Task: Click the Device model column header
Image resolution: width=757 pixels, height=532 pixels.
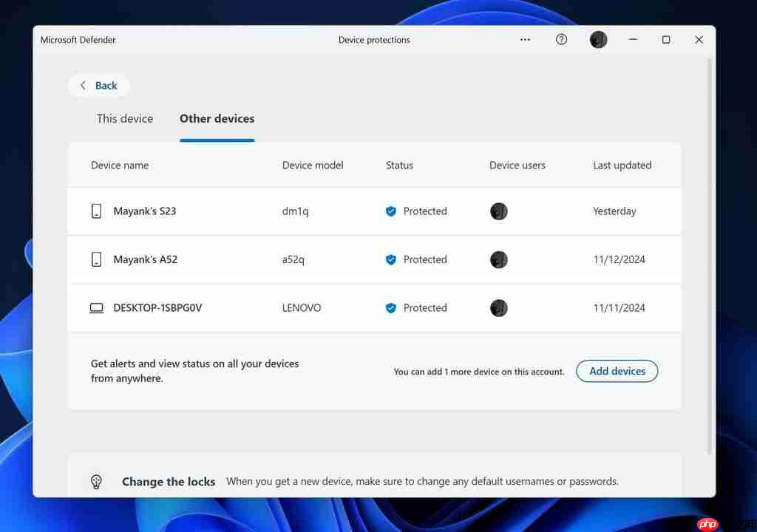Action: point(313,165)
